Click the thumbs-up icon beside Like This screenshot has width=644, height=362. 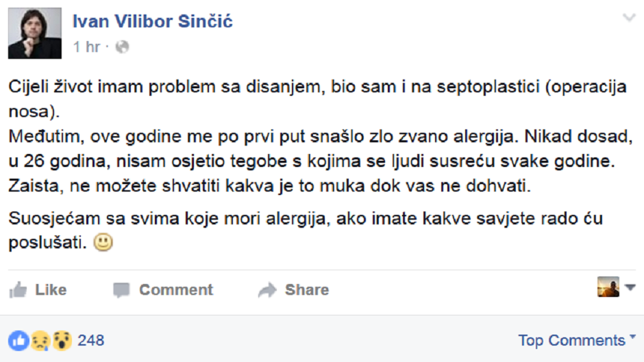18,290
